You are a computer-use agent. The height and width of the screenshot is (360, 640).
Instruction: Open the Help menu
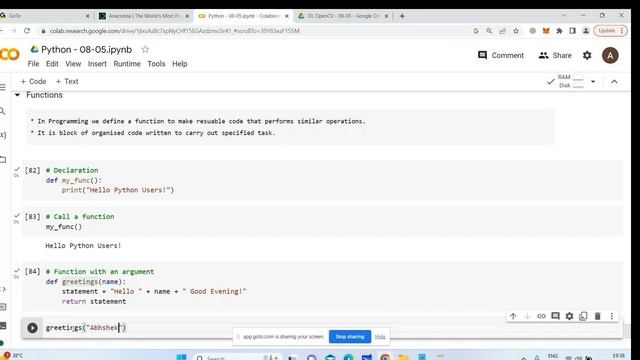(180, 64)
